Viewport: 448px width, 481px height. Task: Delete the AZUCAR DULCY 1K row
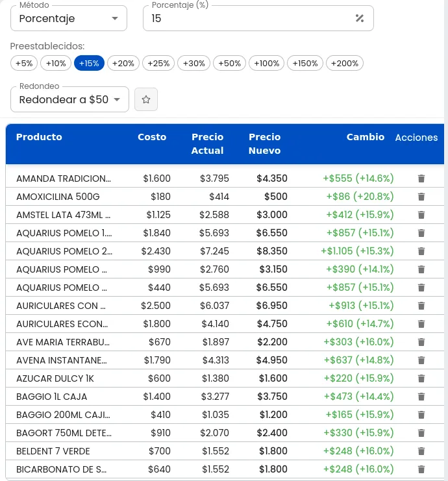tap(421, 378)
